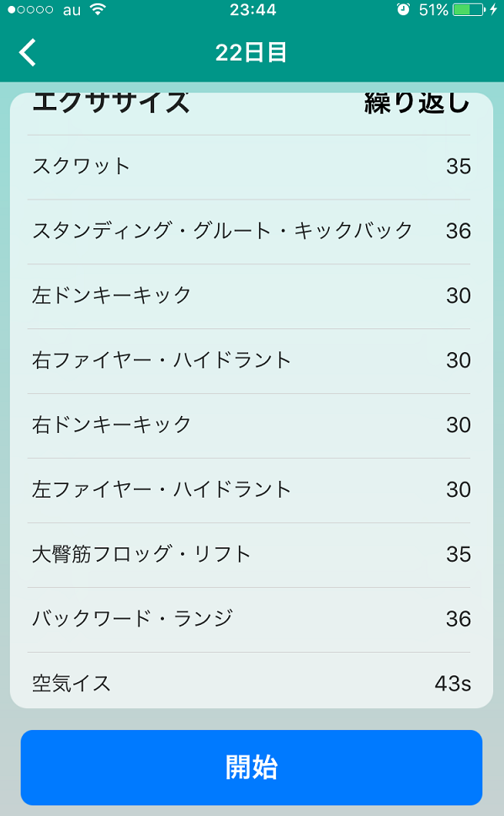Tap the エクササイズ column header
Screen dimensions: 504x816
pyautogui.click(x=111, y=102)
